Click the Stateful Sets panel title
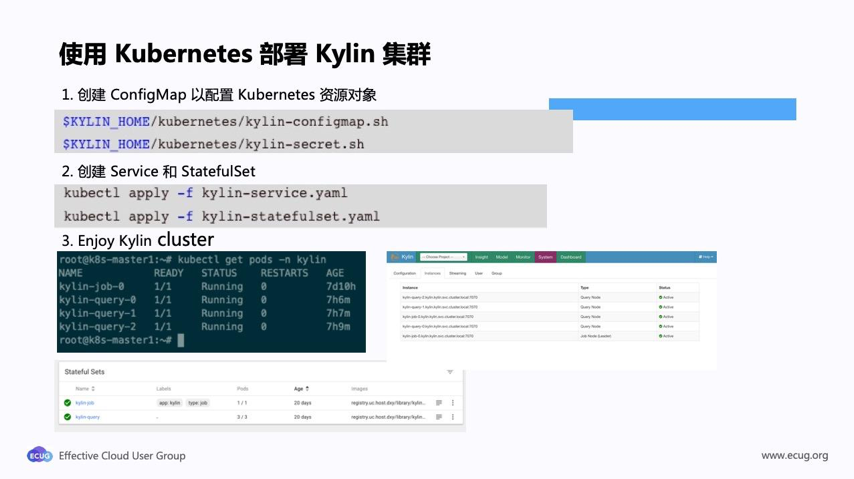 point(84,372)
